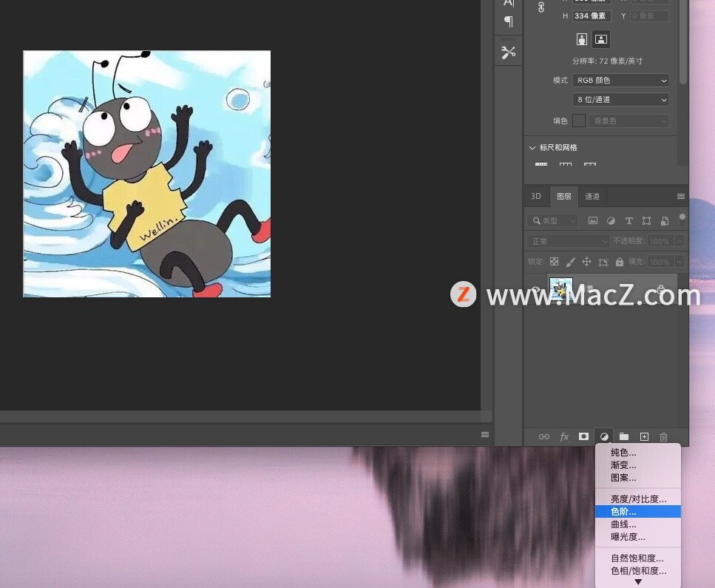Lock layer position move icon
Screen dimensions: 715x588
pyautogui.click(x=587, y=261)
